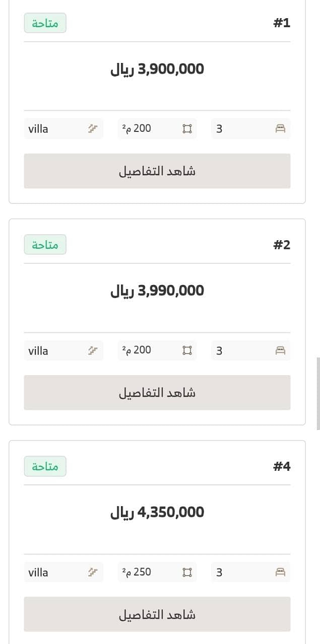Select the #4 unit number heading
This screenshot has width=320, height=644.
pyautogui.click(x=282, y=466)
